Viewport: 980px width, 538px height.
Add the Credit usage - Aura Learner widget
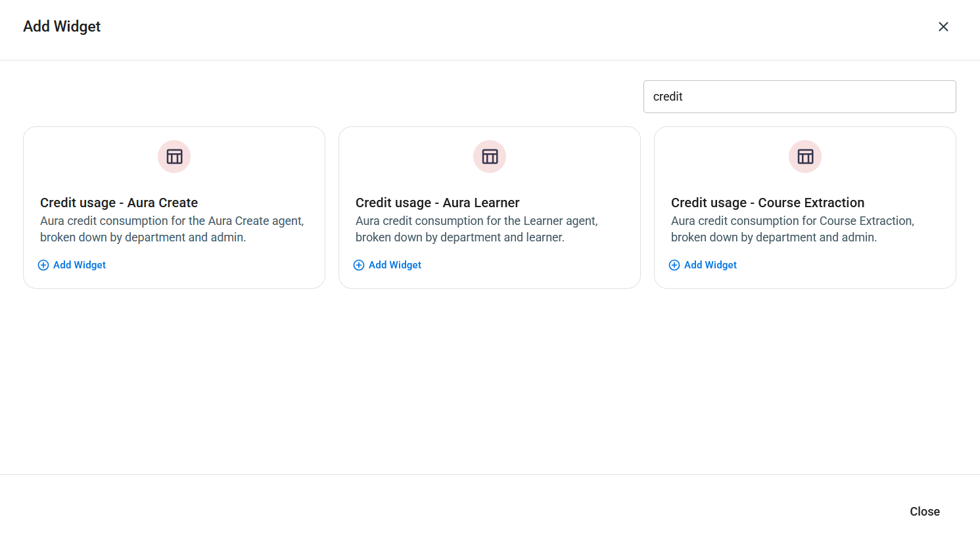[x=388, y=265]
